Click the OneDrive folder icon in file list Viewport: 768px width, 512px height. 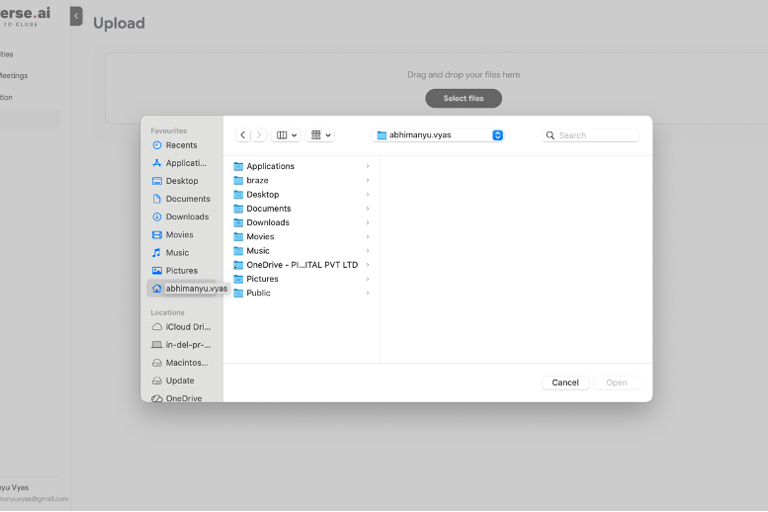tap(239, 265)
